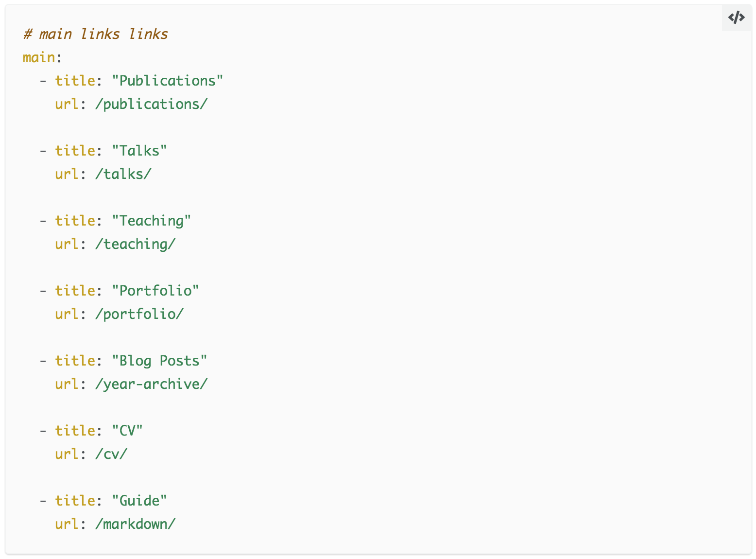This screenshot has width=756, height=559.
Task: Click the title key on the Publications line
Action: [75, 81]
